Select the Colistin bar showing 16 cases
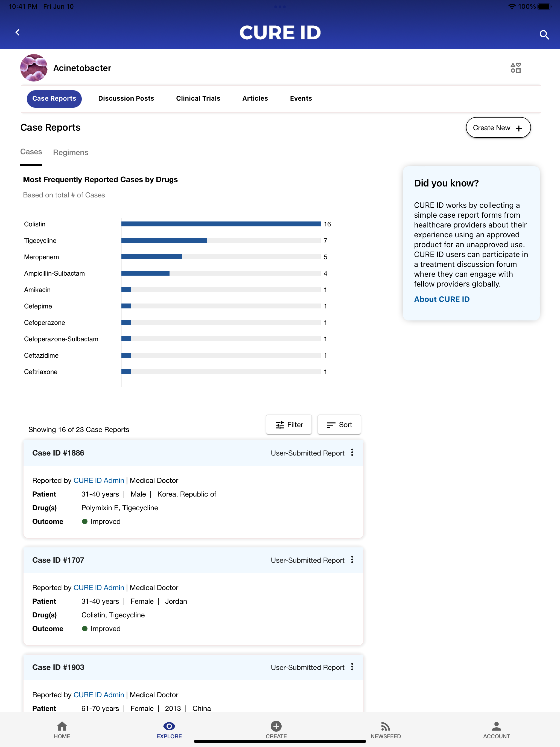Image resolution: width=560 pixels, height=747 pixels. 221,224
